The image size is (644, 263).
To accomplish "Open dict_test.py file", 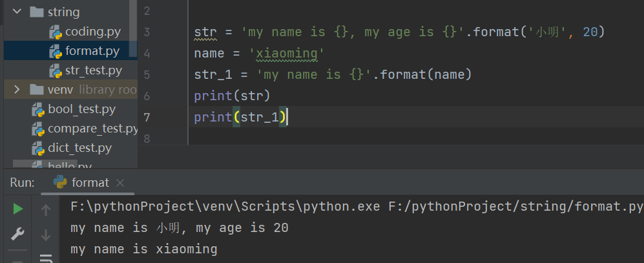I will 79,148.
